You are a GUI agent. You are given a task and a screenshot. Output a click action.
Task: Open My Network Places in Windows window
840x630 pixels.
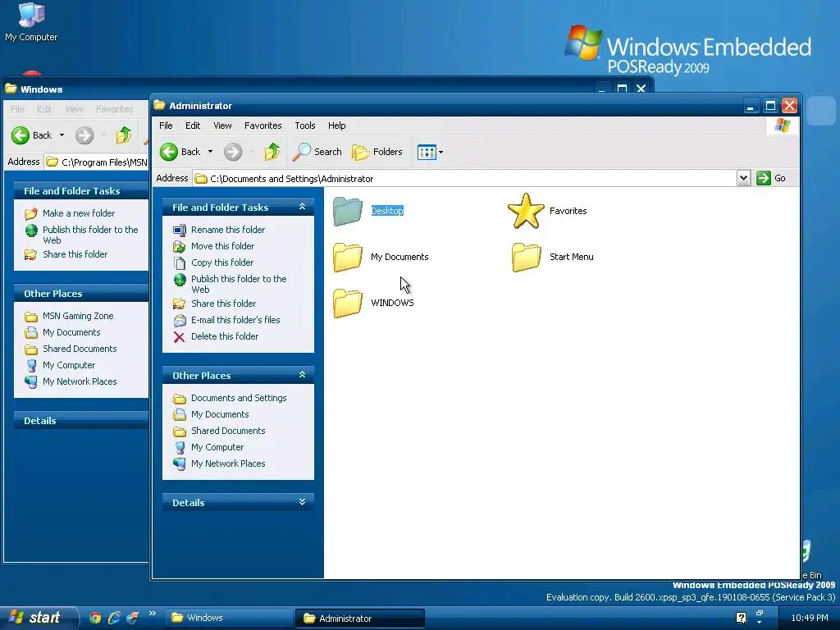(x=80, y=381)
